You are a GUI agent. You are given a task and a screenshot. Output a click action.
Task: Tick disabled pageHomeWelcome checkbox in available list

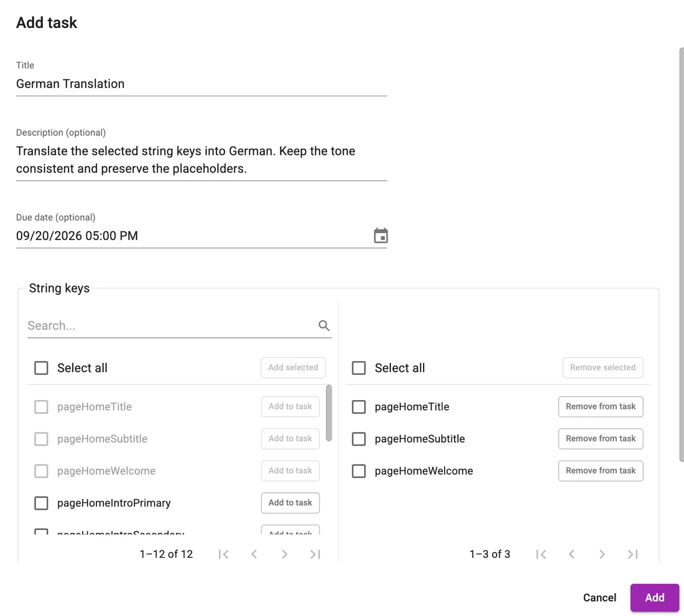41,471
